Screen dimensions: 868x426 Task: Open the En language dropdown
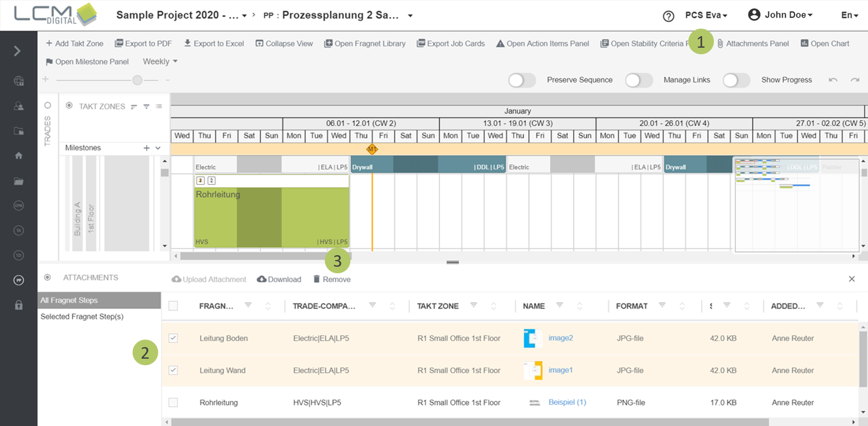point(849,15)
